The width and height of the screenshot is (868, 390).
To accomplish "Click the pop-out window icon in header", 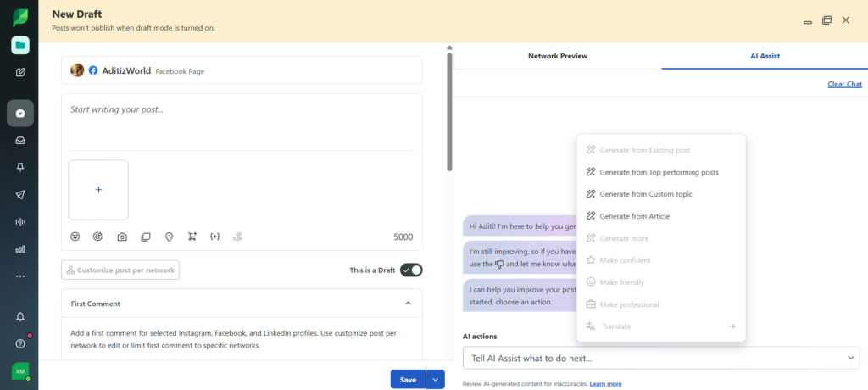I will tap(826, 20).
